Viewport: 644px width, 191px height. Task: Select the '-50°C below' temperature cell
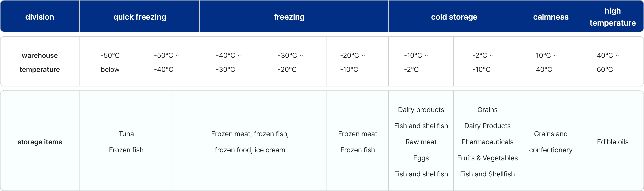pyautogui.click(x=110, y=62)
